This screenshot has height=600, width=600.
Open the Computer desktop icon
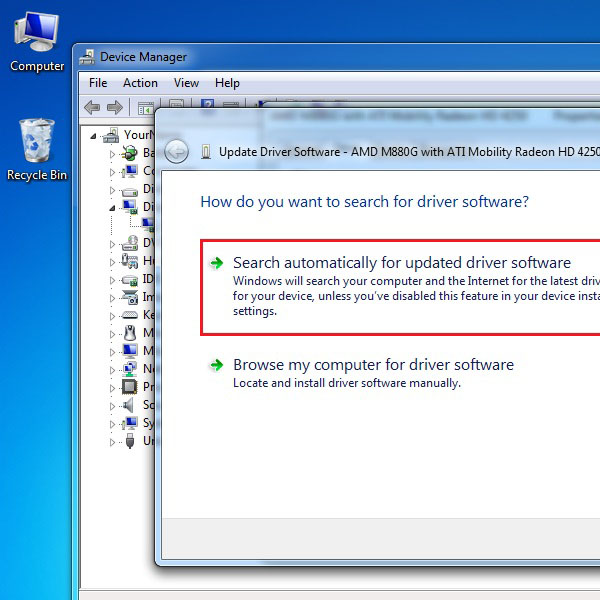coord(37,41)
